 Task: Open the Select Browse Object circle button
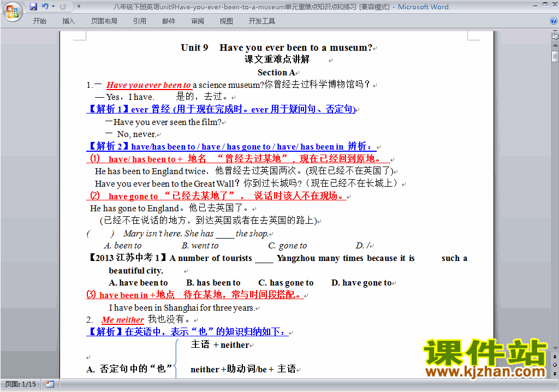coord(555,365)
